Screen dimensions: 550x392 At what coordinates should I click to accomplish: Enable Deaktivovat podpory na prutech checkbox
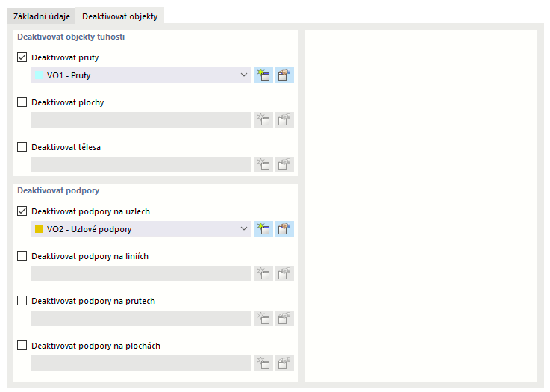click(x=22, y=302)
